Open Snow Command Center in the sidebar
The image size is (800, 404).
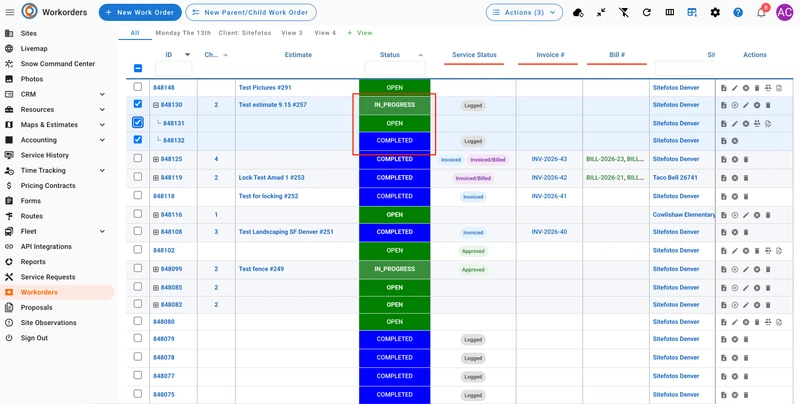click(x=58, y=64)
